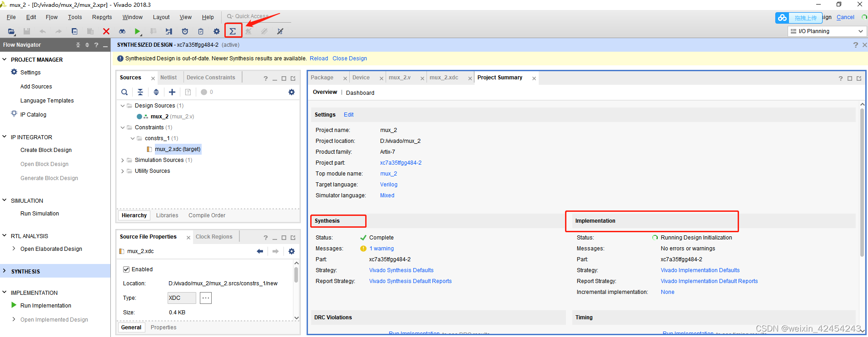Click the green Run toolbar arrow
Screen dimensions: 868x337
(x=137, y=31)
